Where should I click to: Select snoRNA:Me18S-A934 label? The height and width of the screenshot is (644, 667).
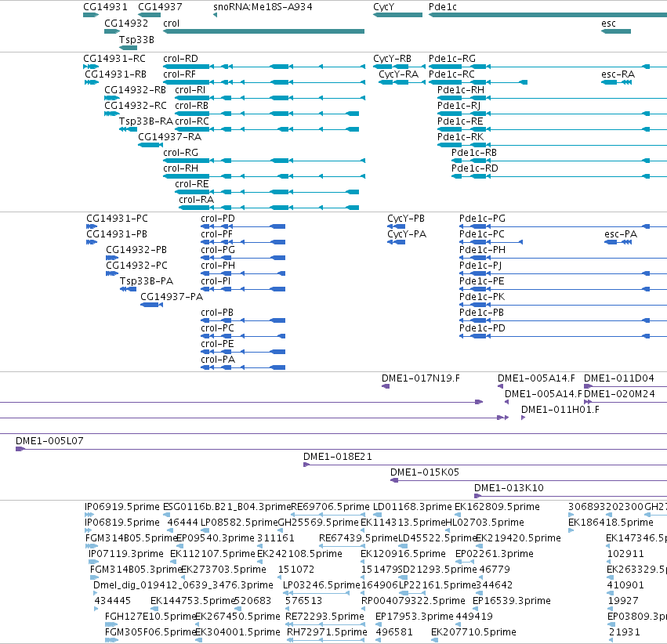click(263, 7)
